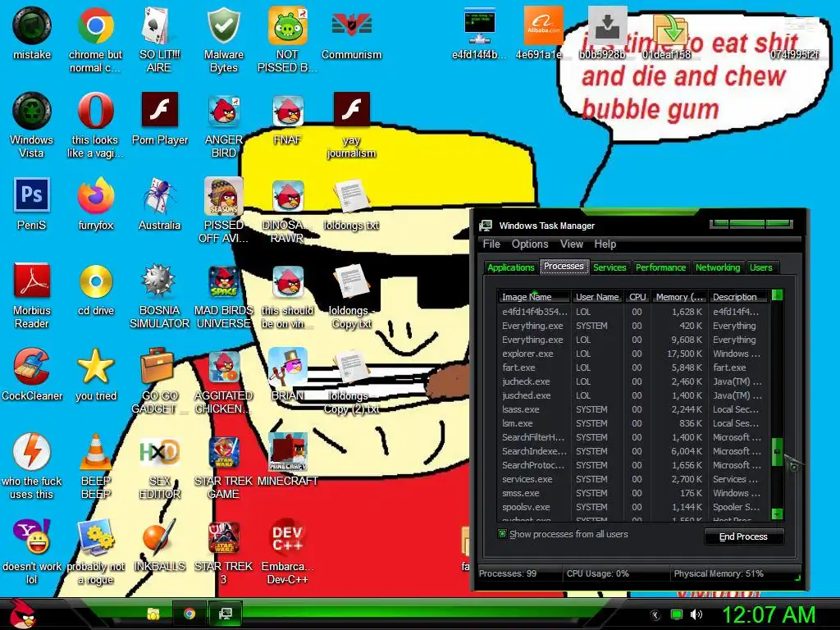The image size is (840, 630).
Task: Select the cd drive icon
Action: click(x=95, y=289)
